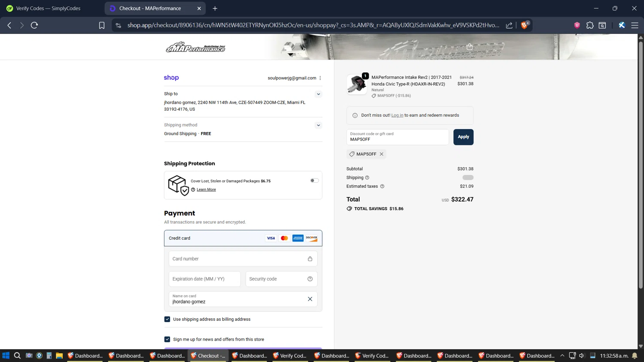Screen dimensions: 644x362
Task: Click the Mastercard logo
Action: click(284, 238)
